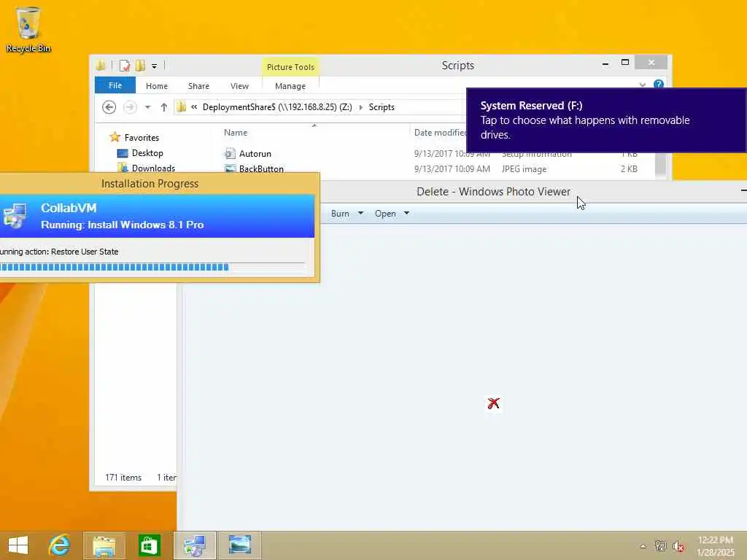Open recent locations dropdown arrow
This screenshot has height=560, width=747.
click(x=147, y=107)
